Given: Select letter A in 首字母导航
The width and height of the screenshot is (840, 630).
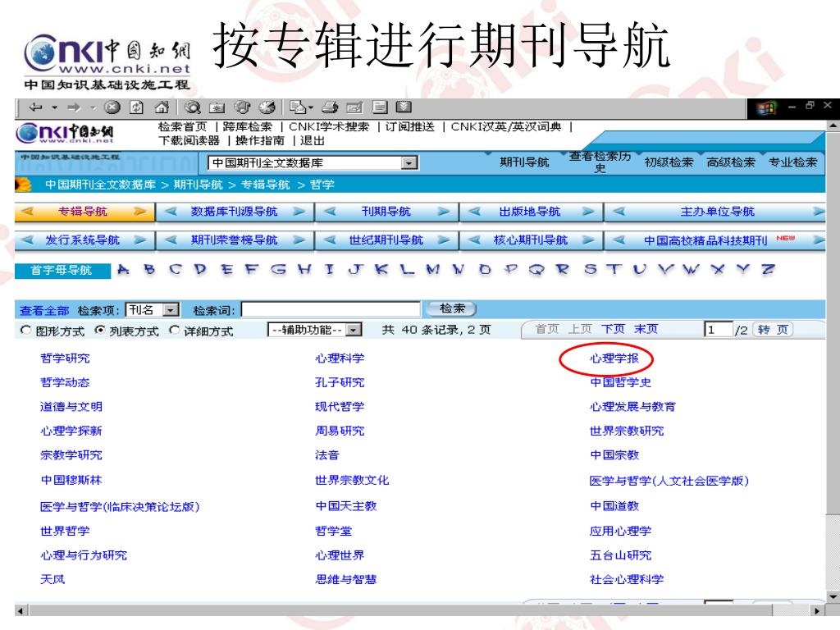Looking at the screenshot, I should point(123,269).
